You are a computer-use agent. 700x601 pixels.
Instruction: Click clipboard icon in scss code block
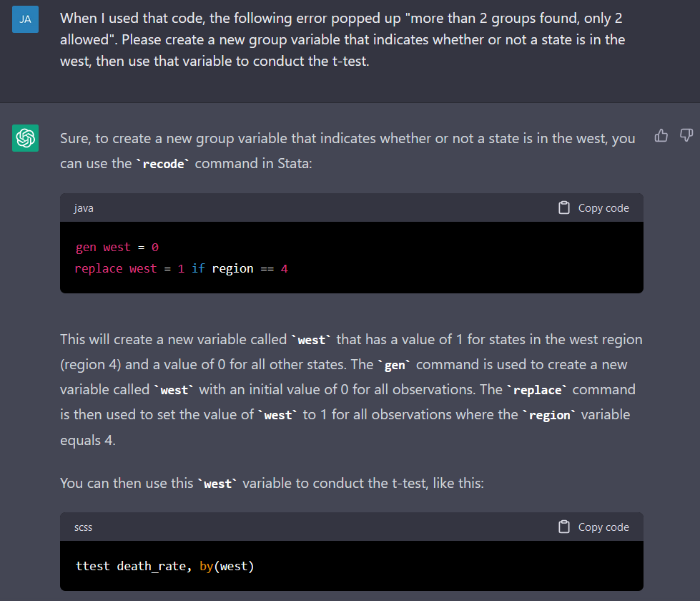[x=564, y=527]
